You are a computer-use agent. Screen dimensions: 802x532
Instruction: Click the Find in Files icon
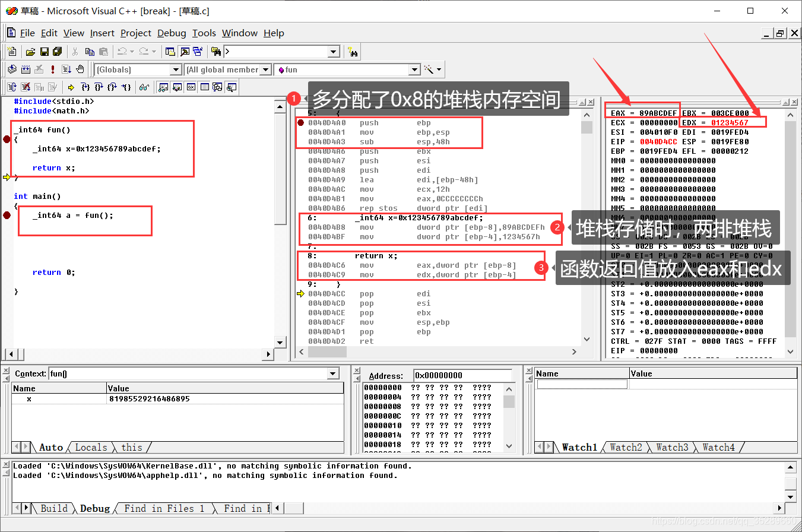tap(217, 52)
